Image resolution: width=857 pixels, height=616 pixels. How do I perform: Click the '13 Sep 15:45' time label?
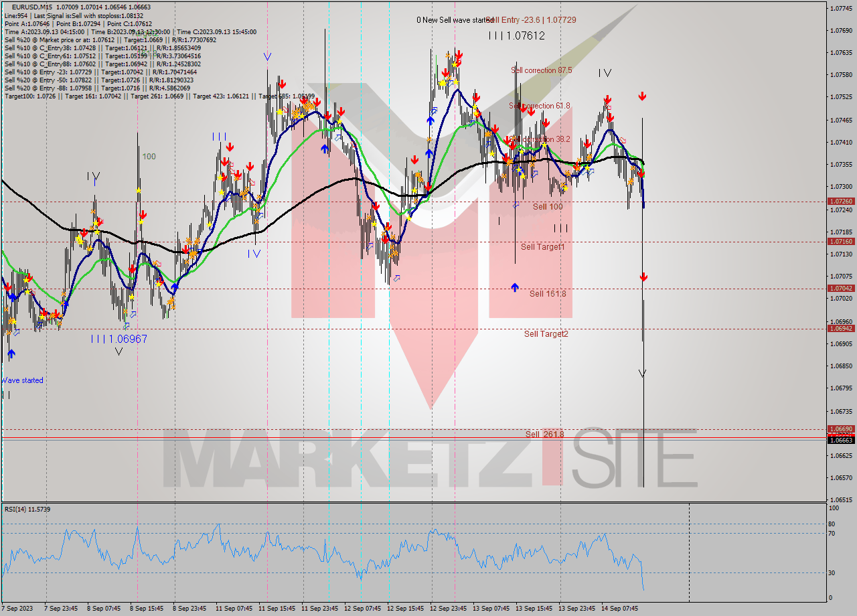[534, 609]
